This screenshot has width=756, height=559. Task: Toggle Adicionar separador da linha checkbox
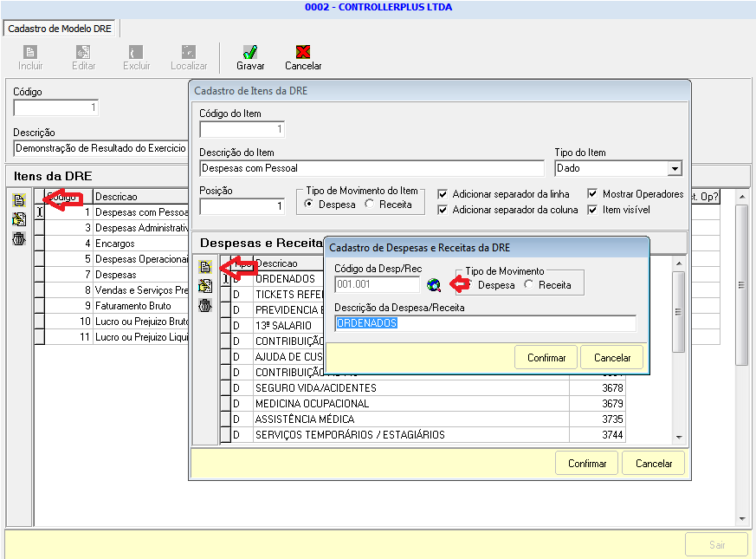(x=443, y=194)
